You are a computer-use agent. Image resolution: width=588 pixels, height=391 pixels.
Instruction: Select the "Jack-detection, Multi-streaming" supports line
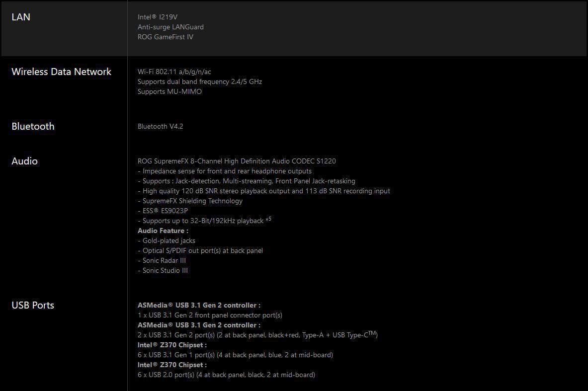coord(247,181)
